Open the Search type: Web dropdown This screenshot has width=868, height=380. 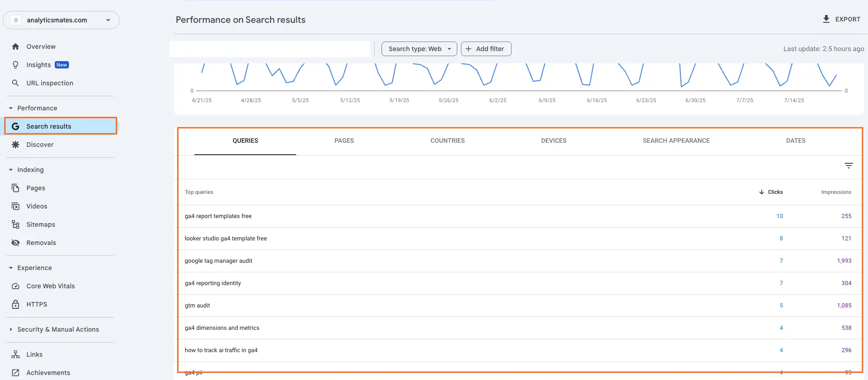pos(419,49)
